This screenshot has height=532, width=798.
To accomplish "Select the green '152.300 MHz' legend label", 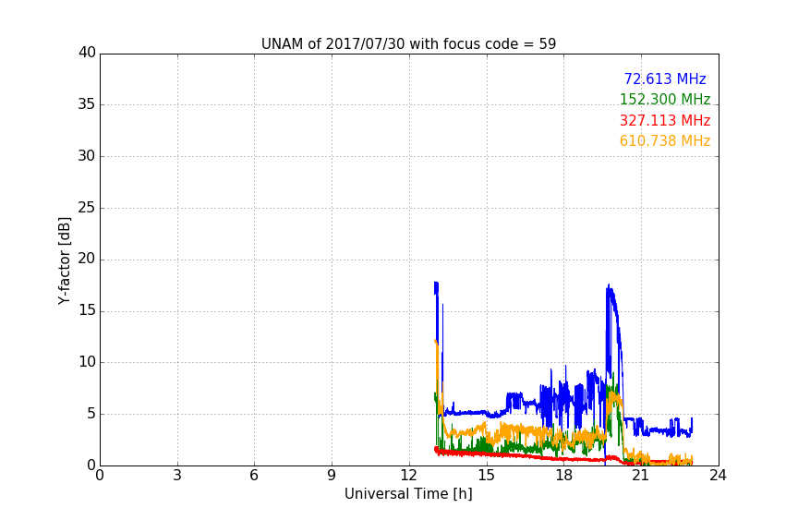I will coord(665,99).
